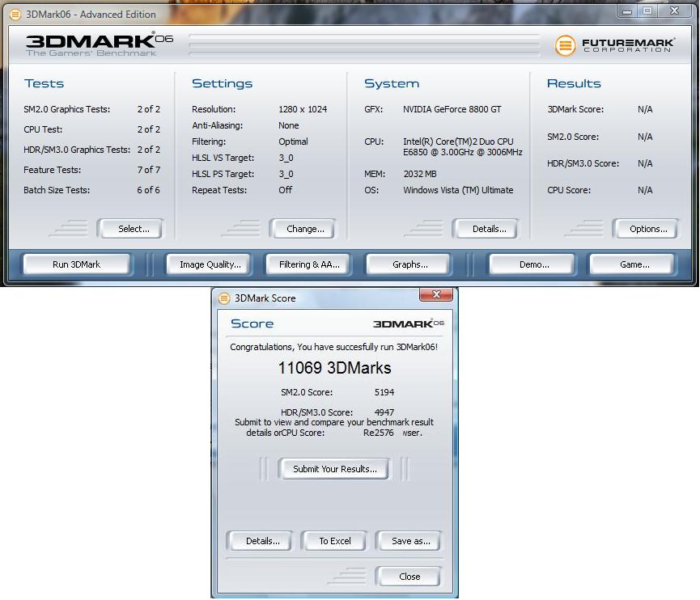Close the 3DMark06 main window

[675, 11]
